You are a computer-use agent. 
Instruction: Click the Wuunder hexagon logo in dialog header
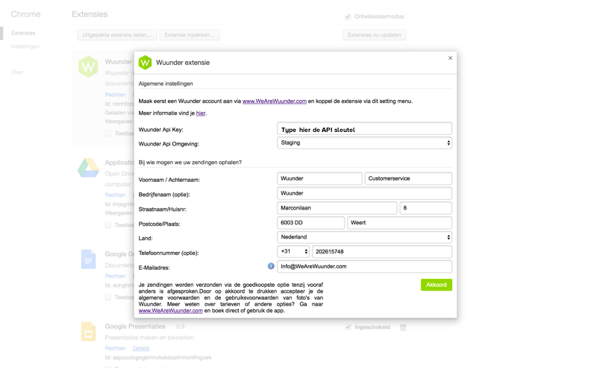coord(145,62)
